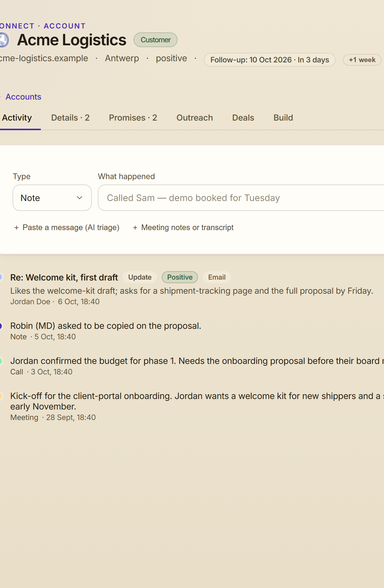Select the 'Kick-off for the client-portal onboarding' entry
This screenshot has width=384, height=588.
tap(197, 401)
